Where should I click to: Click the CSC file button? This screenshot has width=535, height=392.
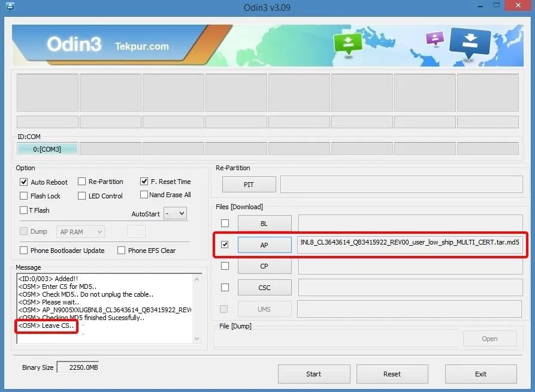pyautogui.click(x=264, y=288)
